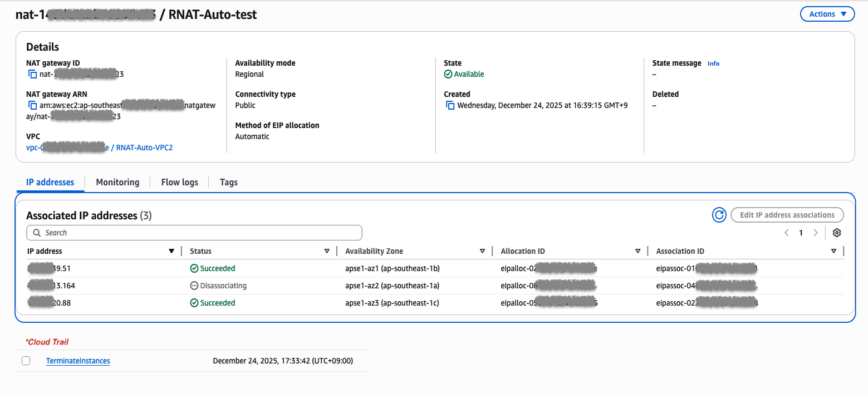
Task: Copy the NAT gateway ID
Action: (x=32, y=74)
